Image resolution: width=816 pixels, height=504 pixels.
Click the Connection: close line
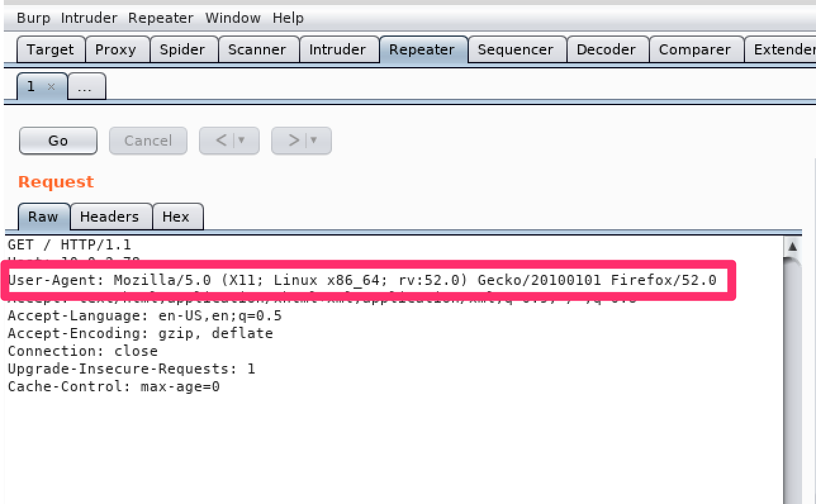click(x=83, y=351)
